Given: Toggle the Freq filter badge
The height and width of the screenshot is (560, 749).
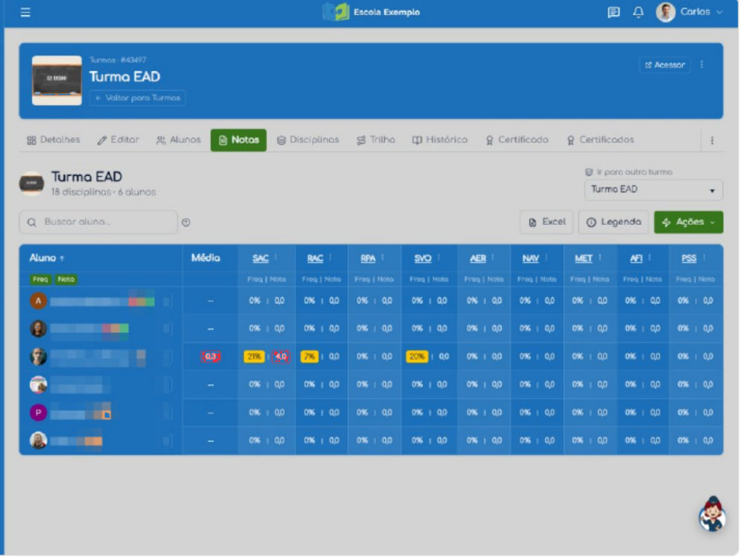Looking at the screenshot, I should tap(41, 280).
